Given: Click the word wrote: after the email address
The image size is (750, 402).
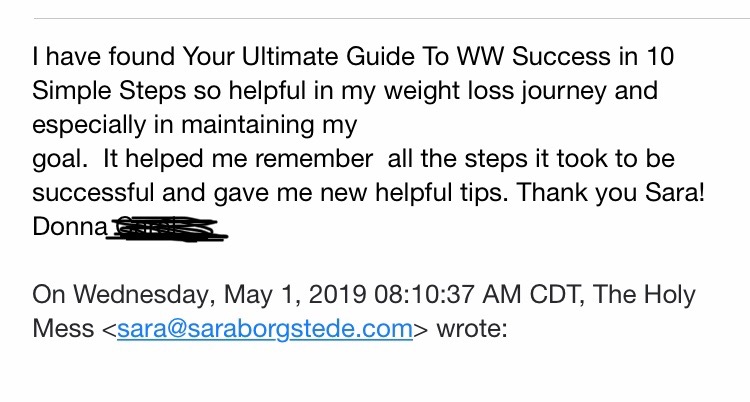Looking at the screenshot, I should [x=472, y=329].
